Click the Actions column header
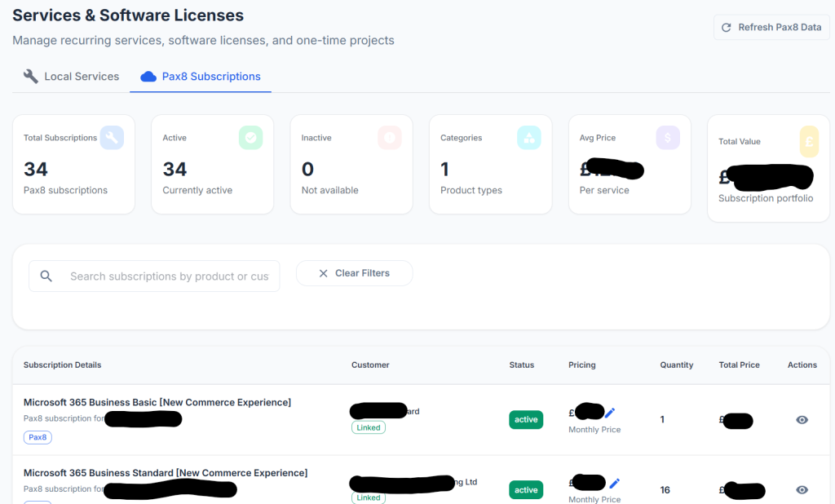Image resolution: width=835 pixels, height=504 pixels. tap(802, 365)
